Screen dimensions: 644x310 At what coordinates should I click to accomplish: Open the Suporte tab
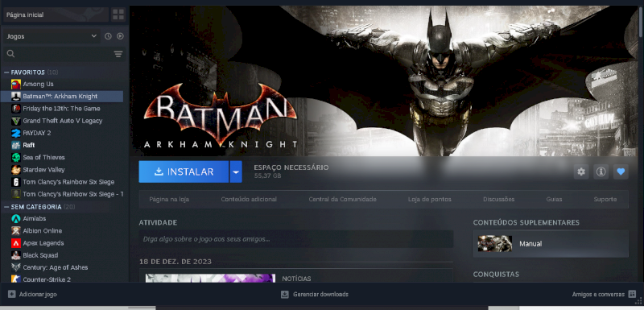[605, 199]
